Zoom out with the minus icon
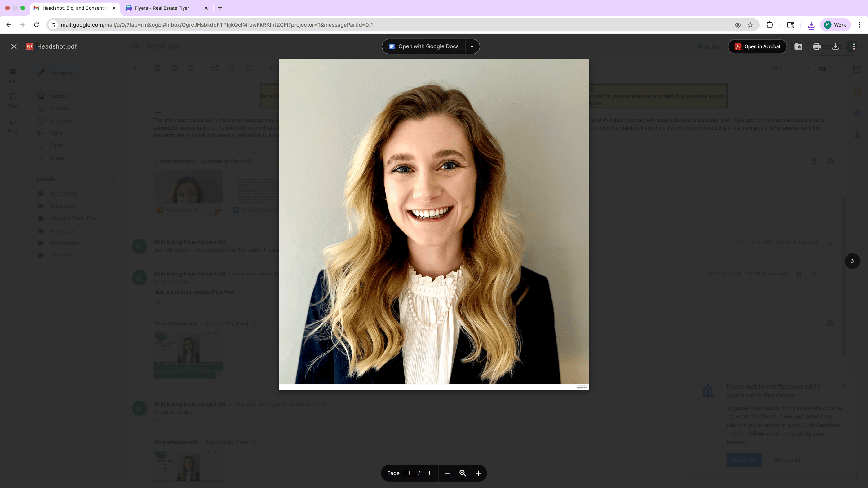Viewport: 868px width, 488px height. click(x=447, y=473)
